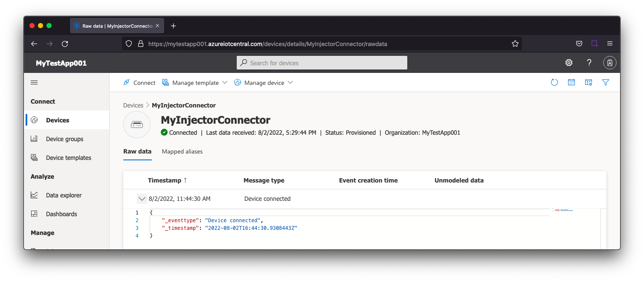Open Data explorer in sidebar
Screen dimensions: 644x281
pos(64,195)
